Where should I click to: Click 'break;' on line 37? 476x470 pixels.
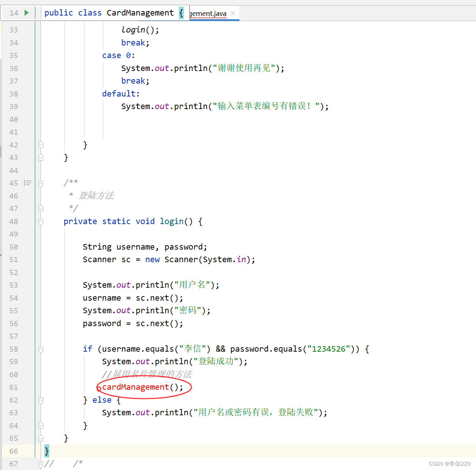point(135,81)
